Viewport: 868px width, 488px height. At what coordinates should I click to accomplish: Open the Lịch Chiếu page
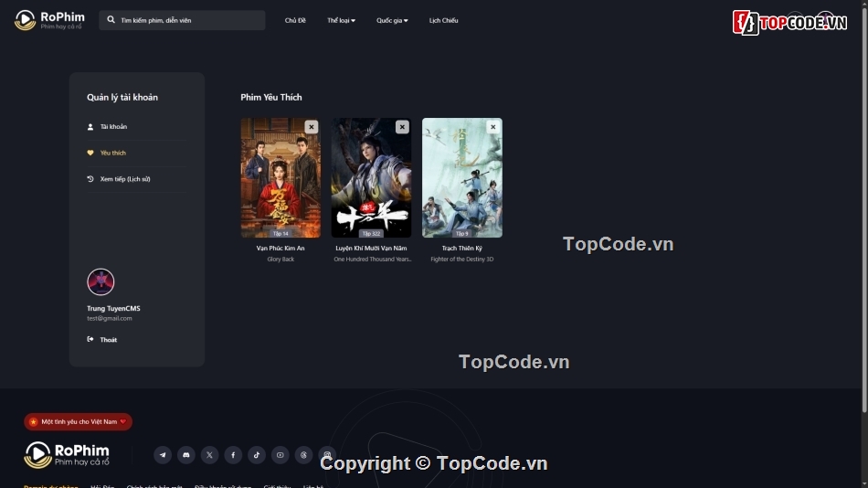click(x=443, y=20)
